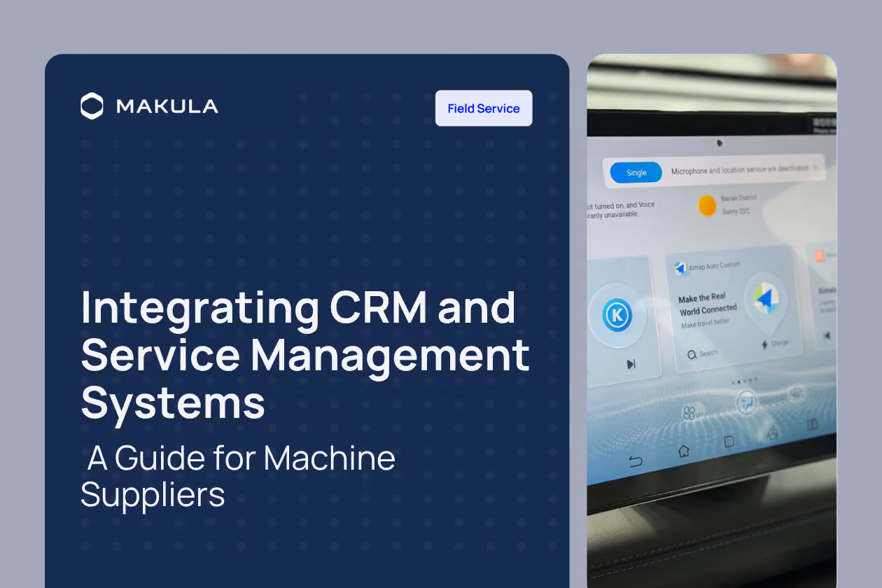Tap the notification bell at screen top
This screenshot has height=588, width=882.
pos(719,143)
